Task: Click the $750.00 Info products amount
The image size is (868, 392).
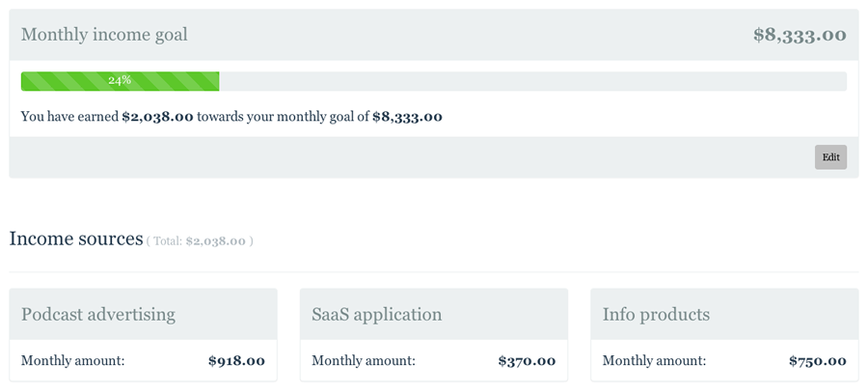Action: click(817, 361)
